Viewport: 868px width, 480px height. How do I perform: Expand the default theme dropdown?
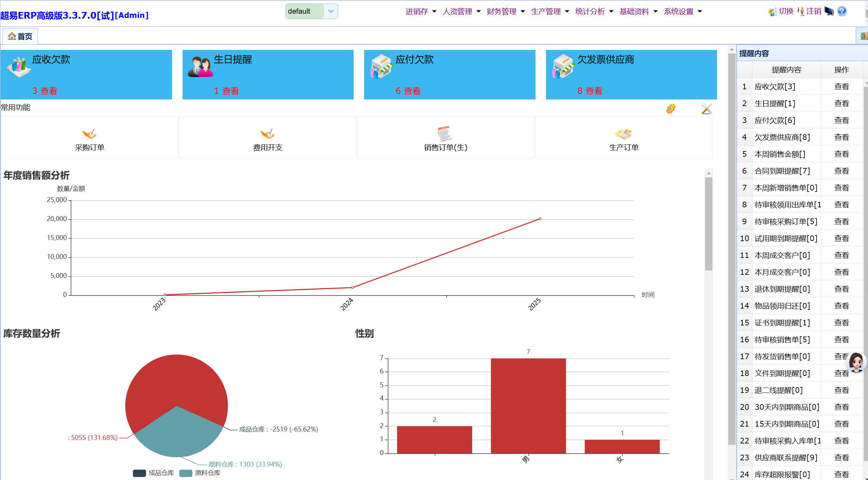pyautogui.click(x=331, y=11)
